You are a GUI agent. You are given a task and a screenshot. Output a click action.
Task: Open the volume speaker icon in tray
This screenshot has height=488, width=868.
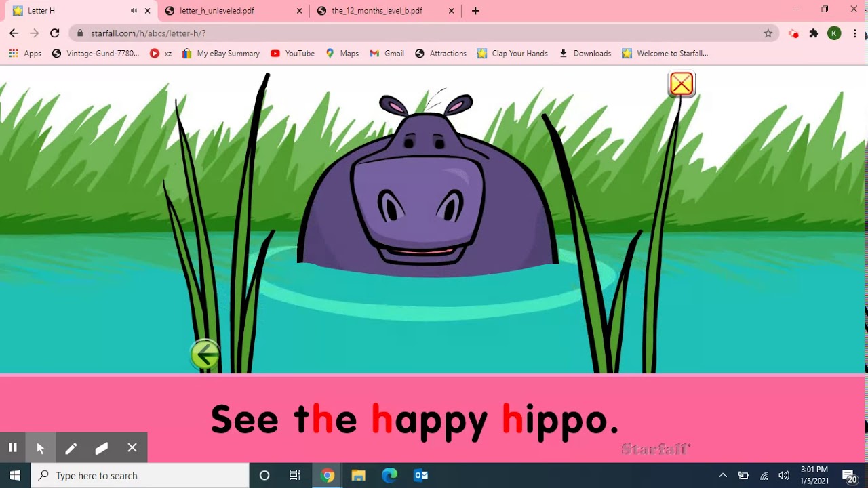coord(784,475)
